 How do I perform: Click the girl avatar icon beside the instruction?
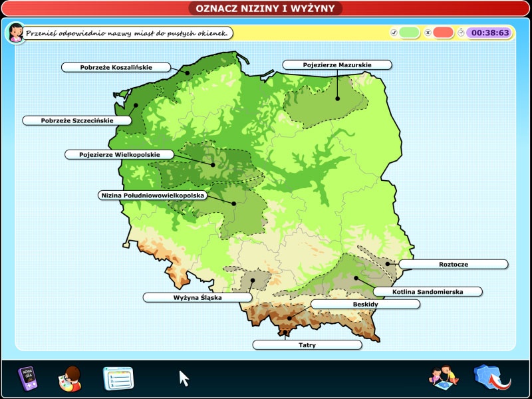(14, 33)
